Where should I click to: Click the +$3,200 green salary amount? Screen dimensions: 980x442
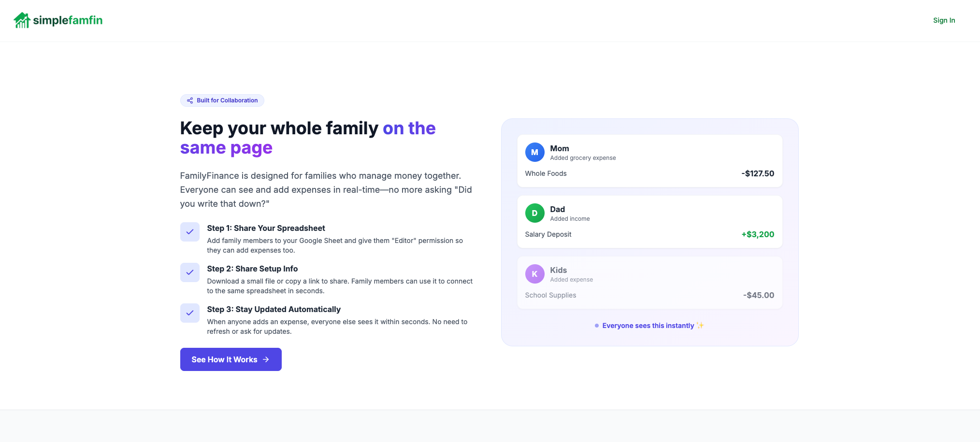coord(757,234)
